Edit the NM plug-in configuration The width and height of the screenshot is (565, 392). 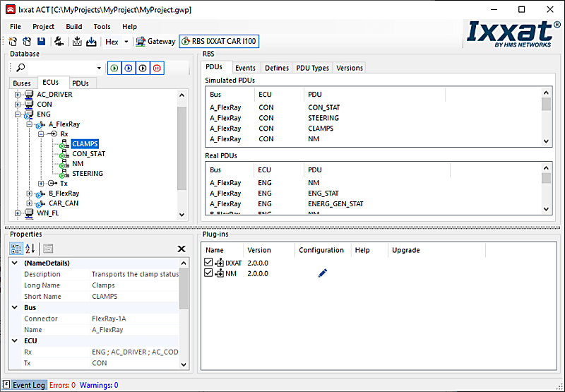pos(323,273)
